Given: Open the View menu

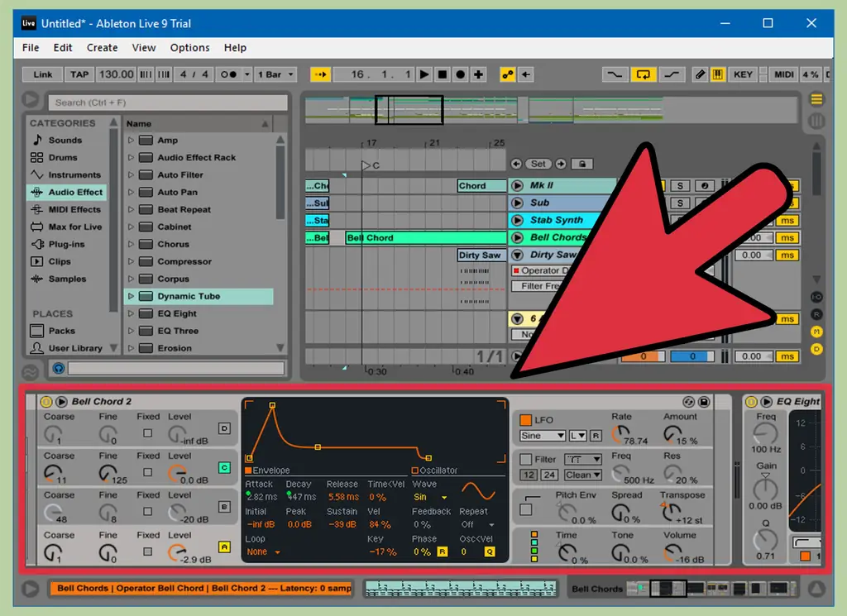Looking at the screenshot, I should (x=144, y=47).
